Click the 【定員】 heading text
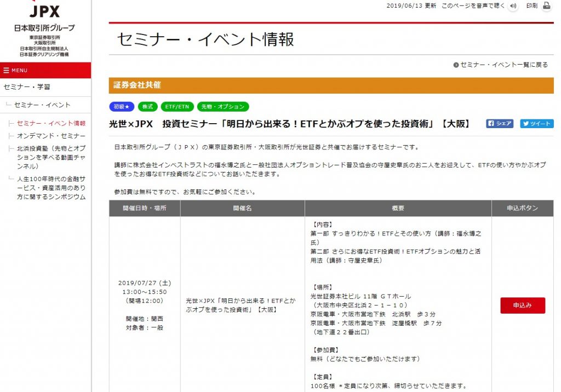561x392 pixels. pyautogui.click(x=322, y=377)
